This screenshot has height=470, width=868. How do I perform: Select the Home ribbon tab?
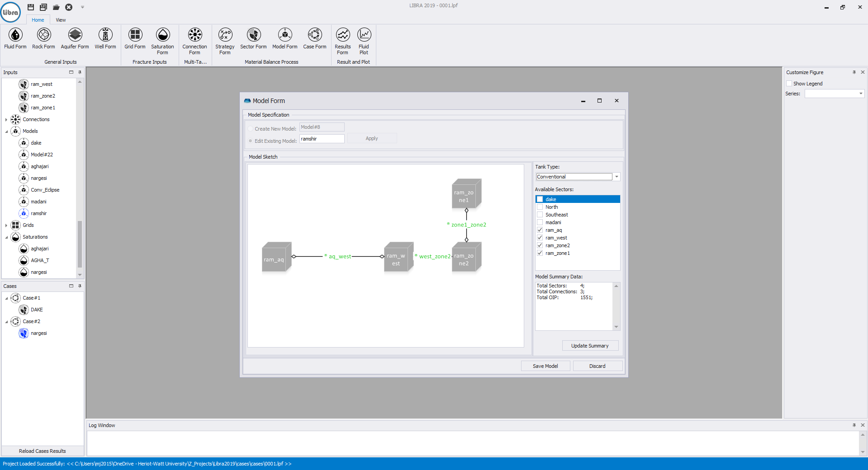pos(38,20)
